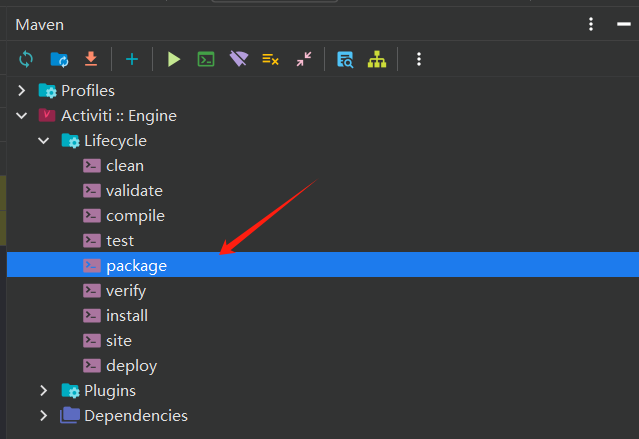Add a Maven project with plus icon
Image resolution: width=639 pixels, height=439 pixels.
(131, 59)
